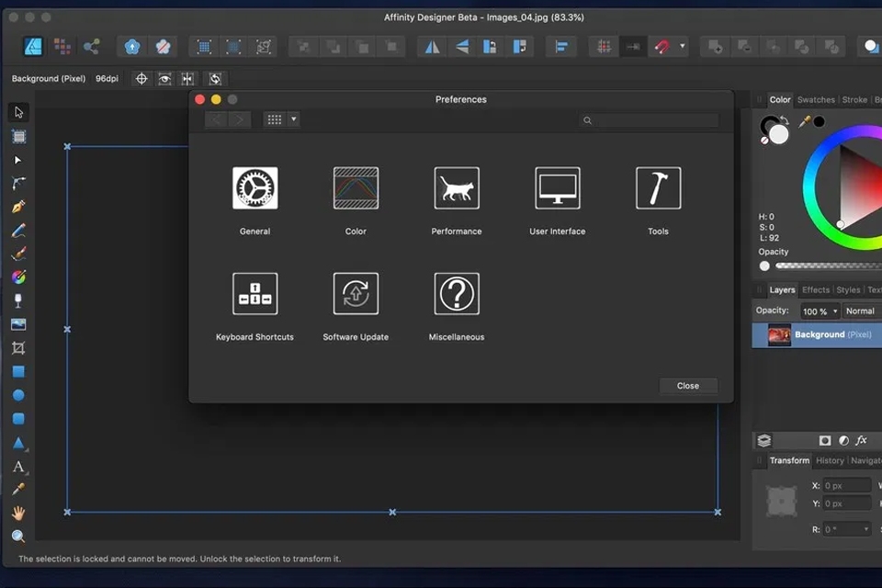Screen dimensions: 882x588
Task: Select the Ellipse shape tool
Action: (x=18, y=394)
